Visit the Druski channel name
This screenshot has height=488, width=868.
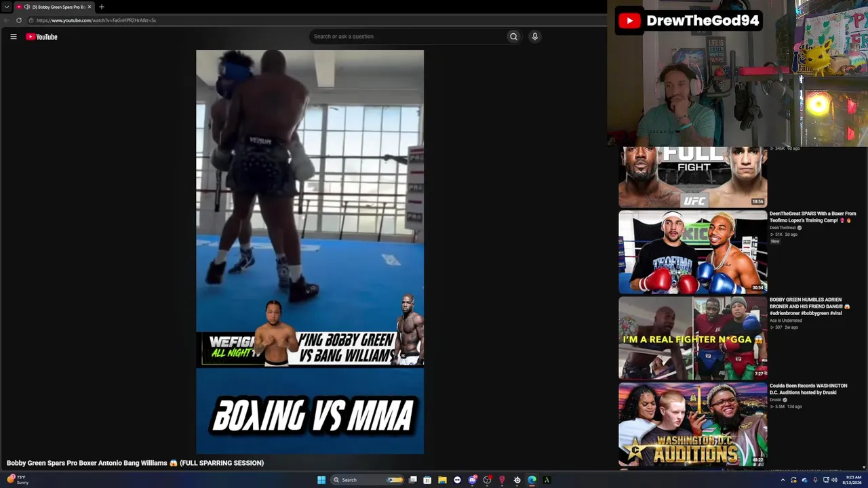click(x=776, y=400)
